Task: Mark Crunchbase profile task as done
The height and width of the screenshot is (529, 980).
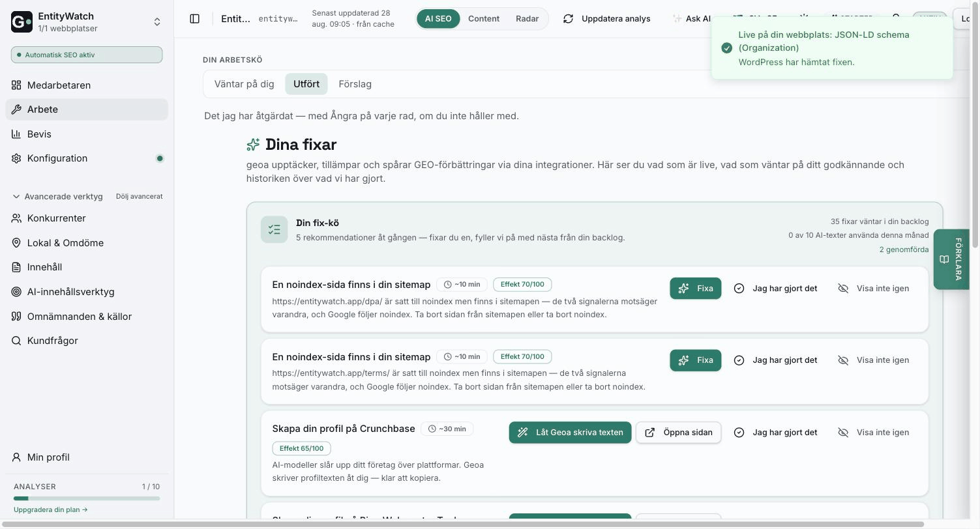Action: click(775, 433)
